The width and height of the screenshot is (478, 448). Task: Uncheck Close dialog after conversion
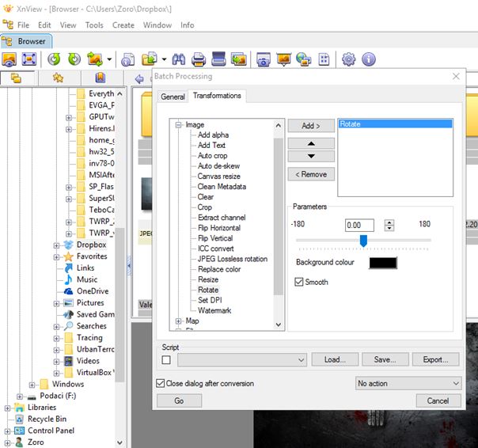click(x=161, y=383)
